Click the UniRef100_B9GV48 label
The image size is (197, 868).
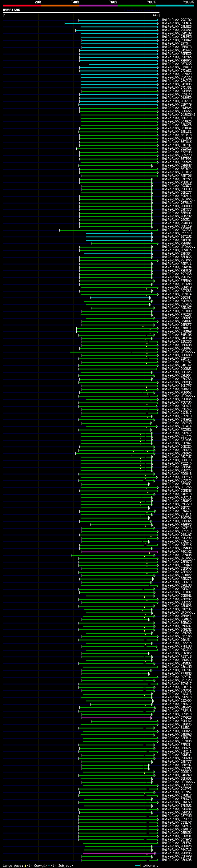(177, 301)
